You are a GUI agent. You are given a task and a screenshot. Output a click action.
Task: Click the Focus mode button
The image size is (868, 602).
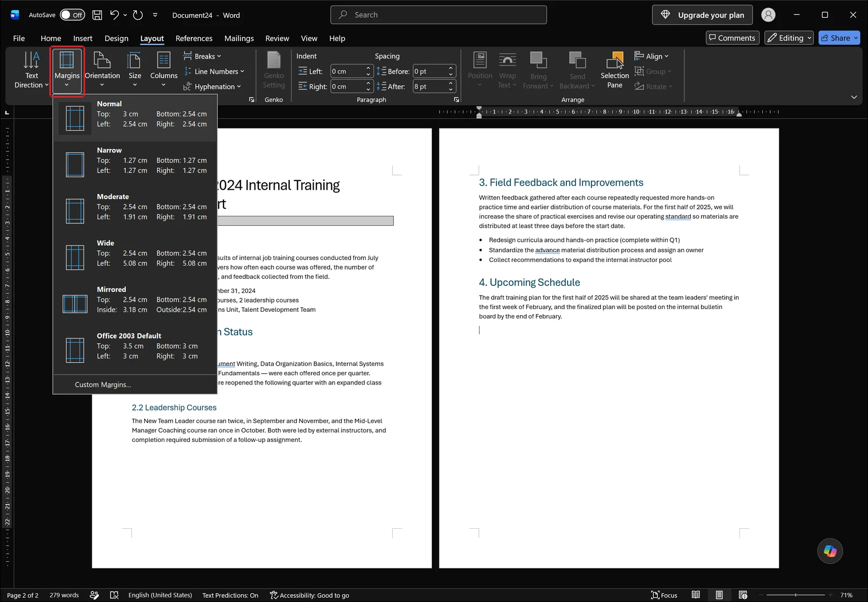pos(664,595)
